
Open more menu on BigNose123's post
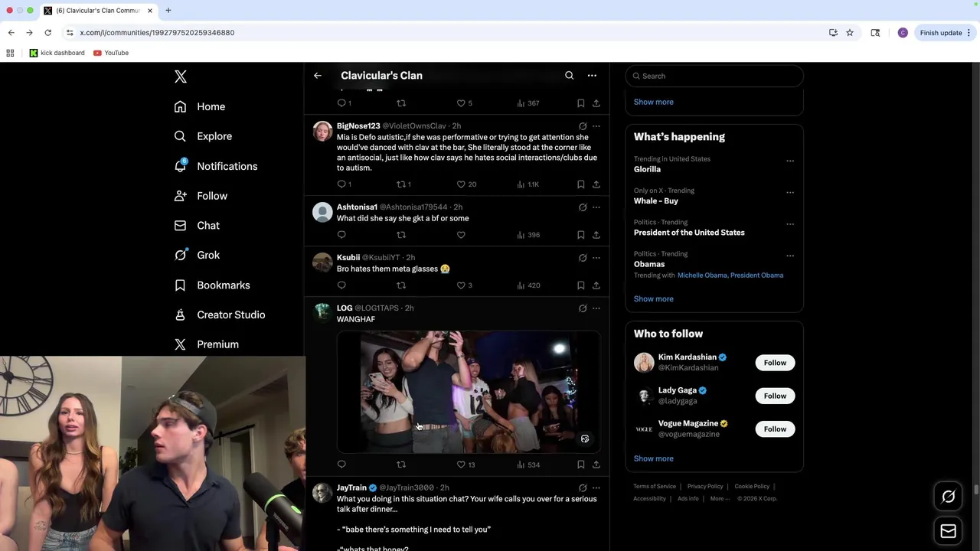click(x=596, y=126)
